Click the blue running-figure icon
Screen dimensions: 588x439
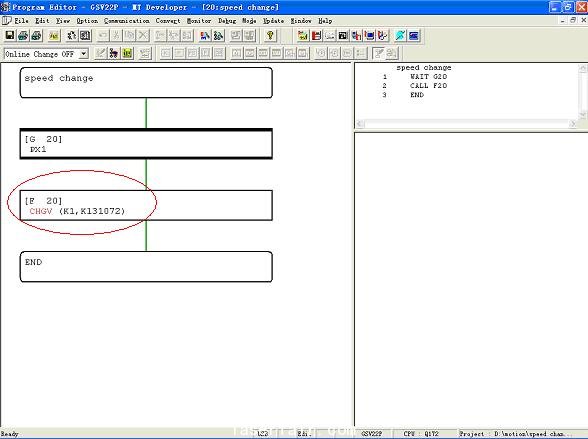click(x=400, y=36)
